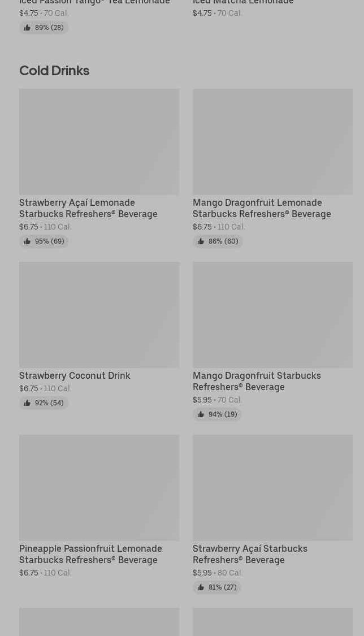Click Mango Dragonfruit Starbucks Refreshers title
The image size is (364, 636).
click(x=257, y=381)
